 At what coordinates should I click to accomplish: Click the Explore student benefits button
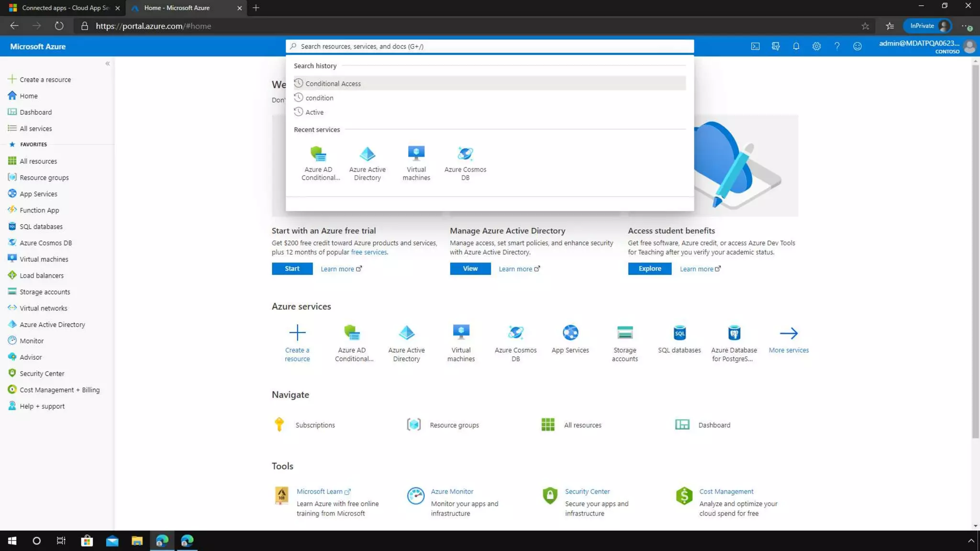[x=649, y=268]
